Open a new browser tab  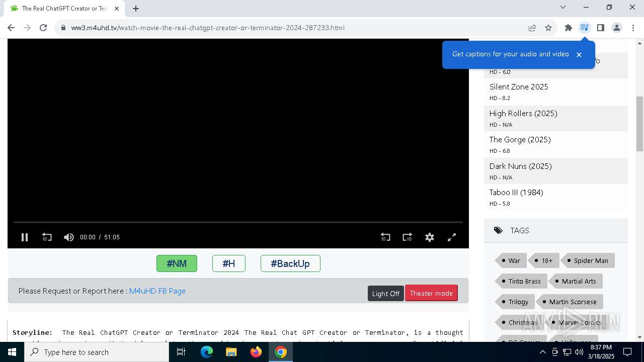point(136,8)
